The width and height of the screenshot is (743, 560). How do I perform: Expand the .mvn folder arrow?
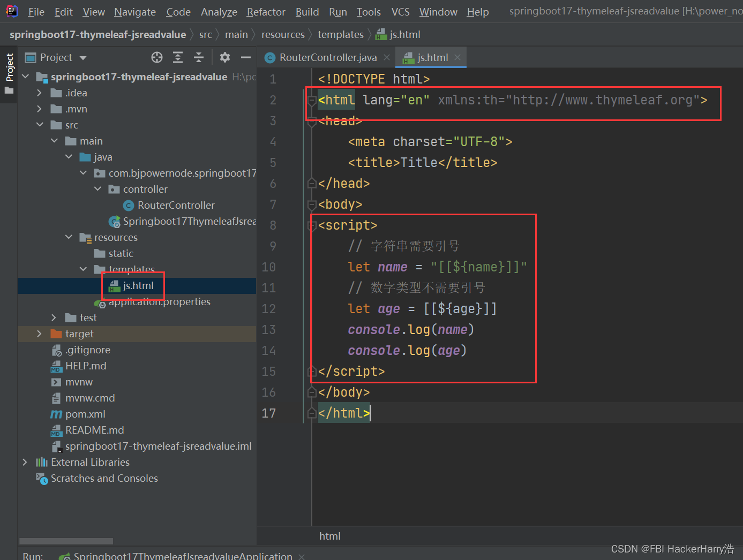pyautogui.click(x=39, y=109)
